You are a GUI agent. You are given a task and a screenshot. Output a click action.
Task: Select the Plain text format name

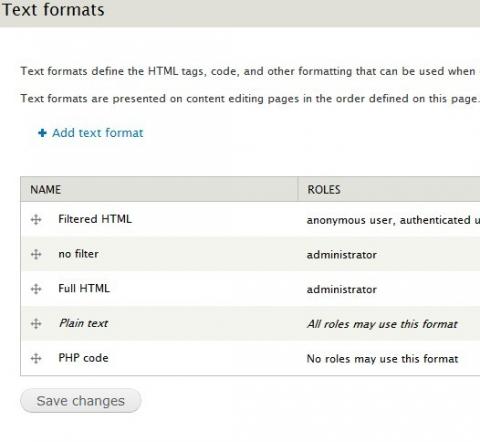(x=83, y=323)
